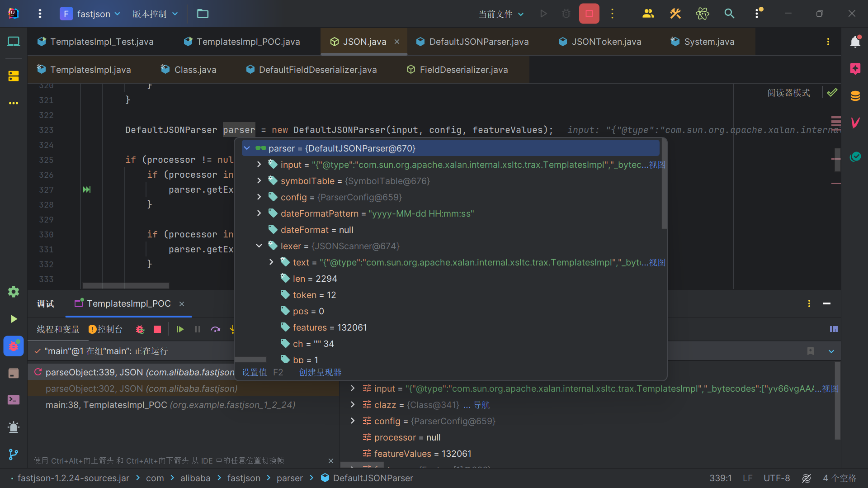Open Project tool window monitor icon
Viewport: 868px width, 488px height.
[14, 42]
